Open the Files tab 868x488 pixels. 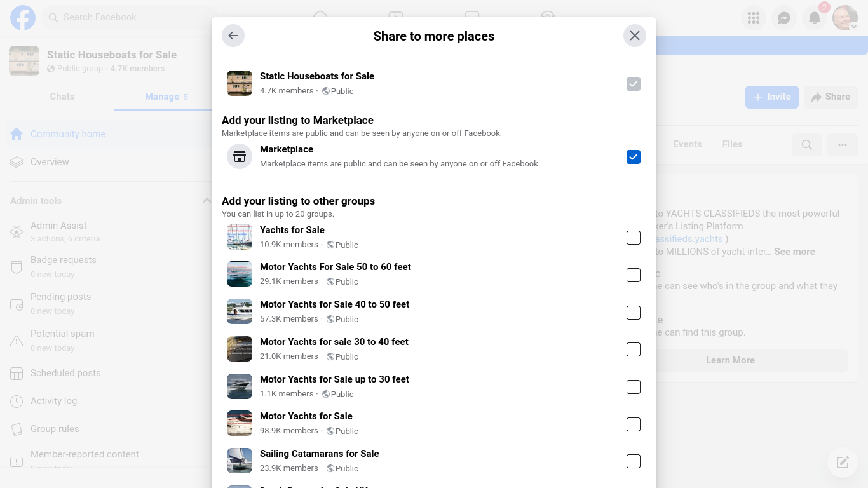(x=733, y=144)
